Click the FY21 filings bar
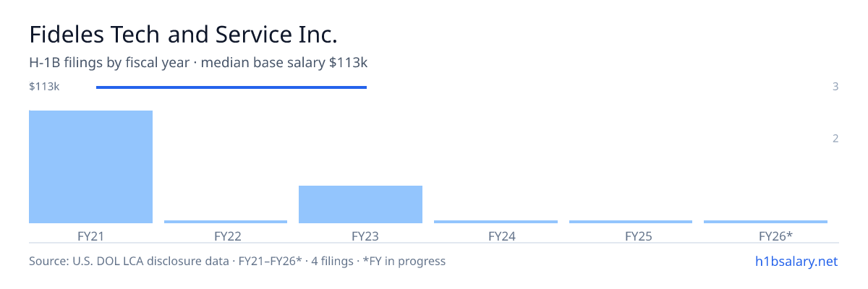 point(90,167)
